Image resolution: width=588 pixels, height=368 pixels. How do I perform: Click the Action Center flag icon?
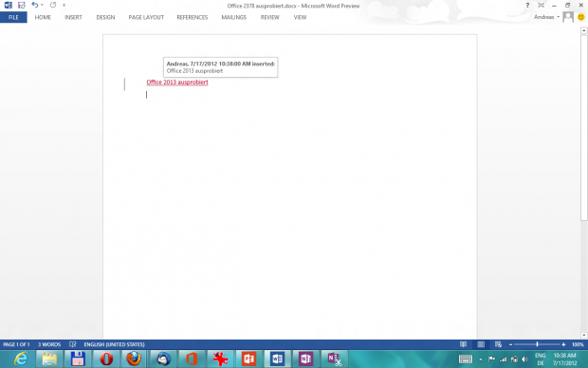click(x=491, y=359)
